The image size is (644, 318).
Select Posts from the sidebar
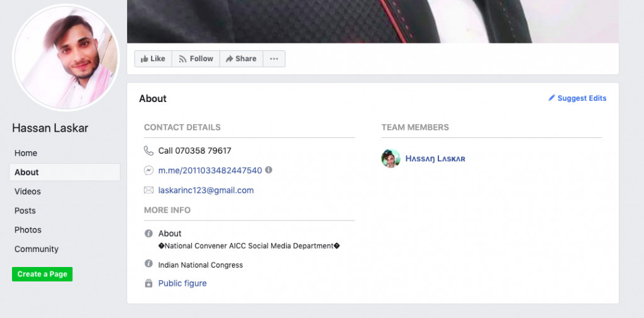pyautogui.click(x=25, y=210)
